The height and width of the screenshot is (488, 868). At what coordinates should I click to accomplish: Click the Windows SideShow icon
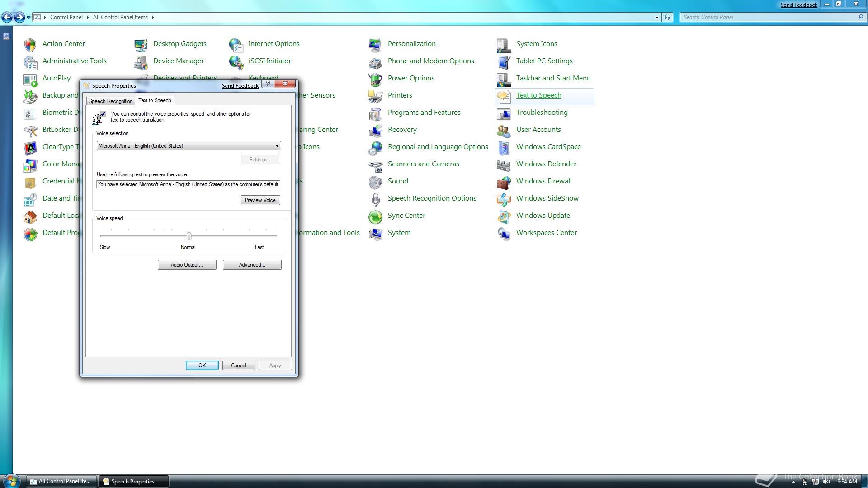click(504, 199)
